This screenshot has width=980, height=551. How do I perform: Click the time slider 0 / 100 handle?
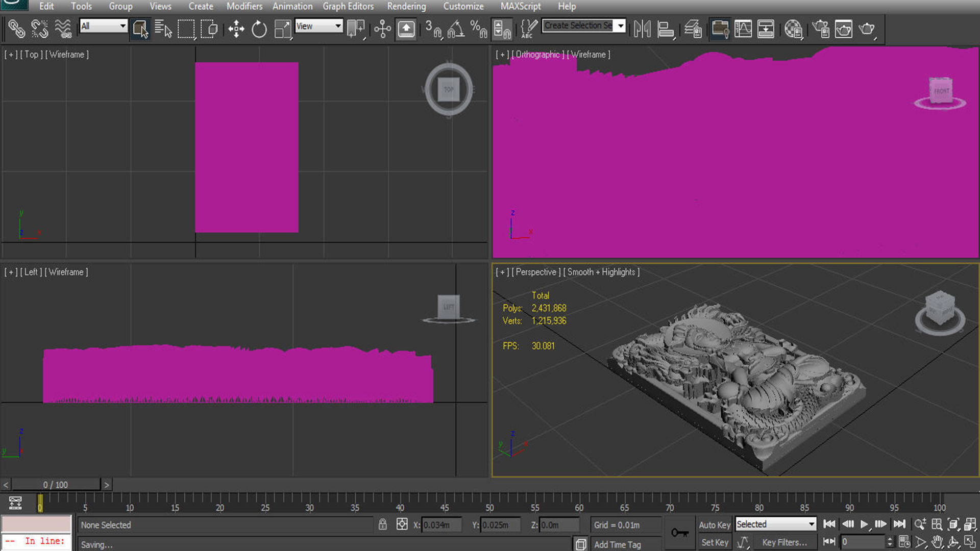[56, 484]
